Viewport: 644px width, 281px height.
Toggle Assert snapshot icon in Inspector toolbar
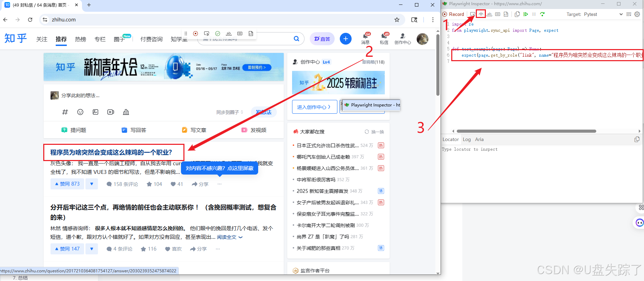(506, 14)
